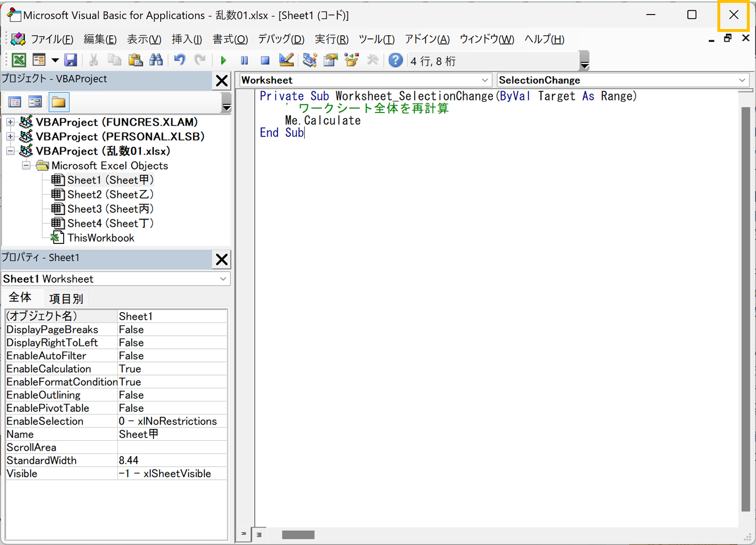Switch to Excel view icon
The image size is (756, 545).
pos(19,60)
